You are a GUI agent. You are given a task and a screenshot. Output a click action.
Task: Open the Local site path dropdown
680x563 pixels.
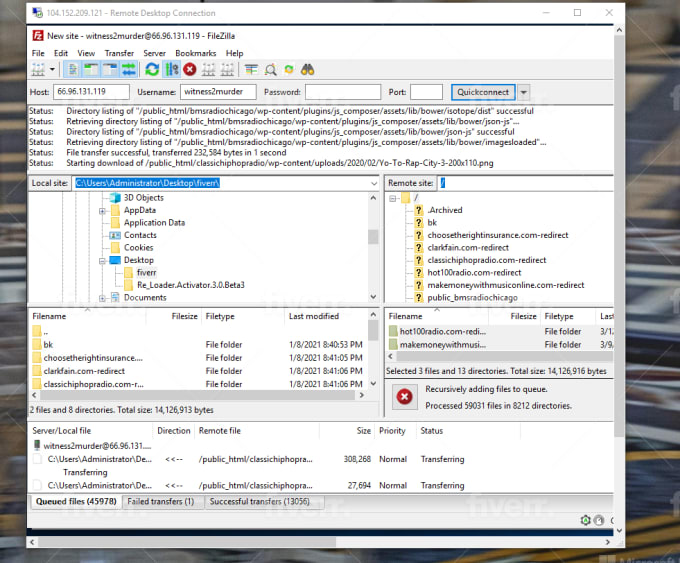tap(373, 183)
